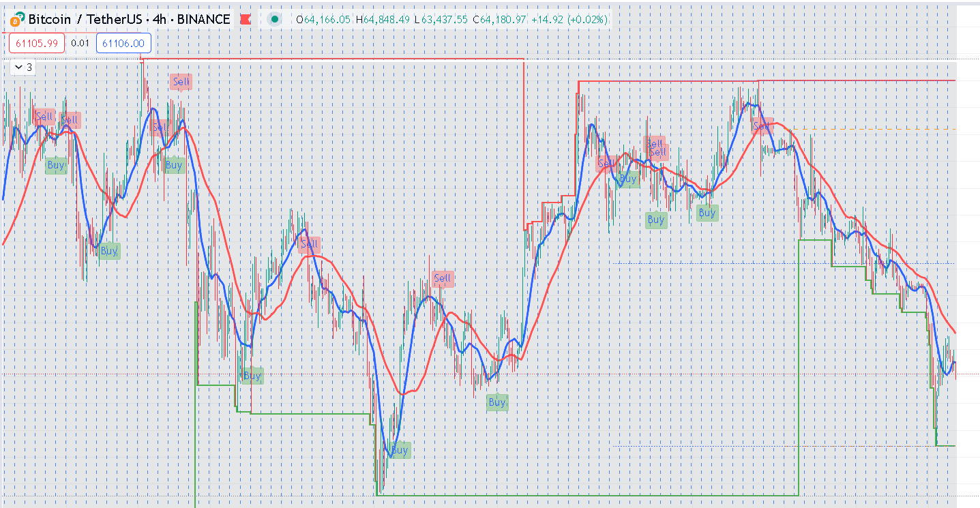
Task: Click the low price L63,437.55
Action: tap(441, 20)
